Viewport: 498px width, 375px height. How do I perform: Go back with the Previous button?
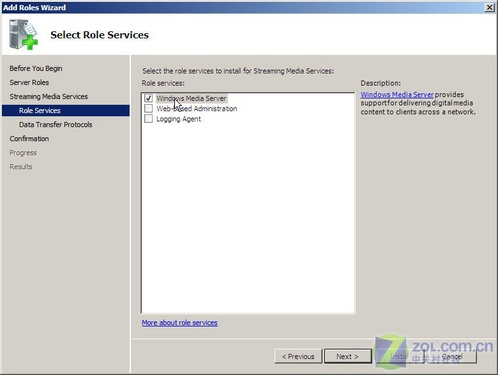[x=298, y=356]
